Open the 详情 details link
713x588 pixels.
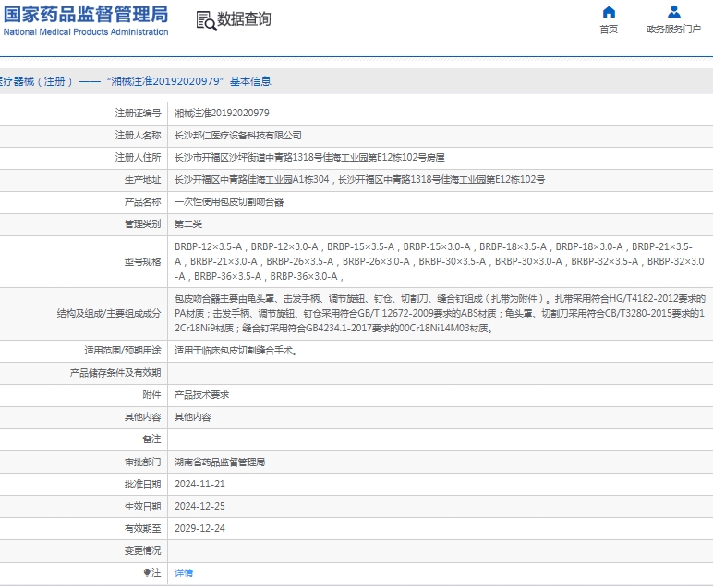point(184,573)
